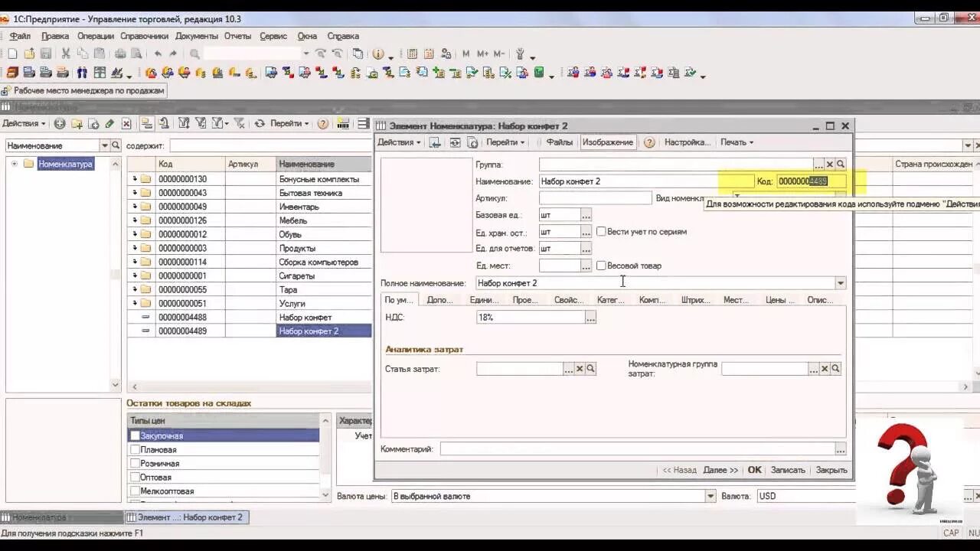Click the Cut scissors icon
This screenshot has height=551, width=980.
[x=66, y=54]
